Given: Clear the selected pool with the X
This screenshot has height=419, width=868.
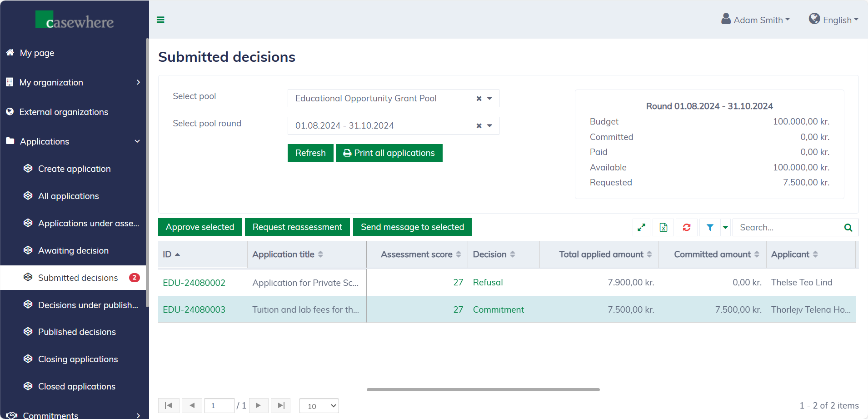Looking at the screenshot, I should coord(479,99).
